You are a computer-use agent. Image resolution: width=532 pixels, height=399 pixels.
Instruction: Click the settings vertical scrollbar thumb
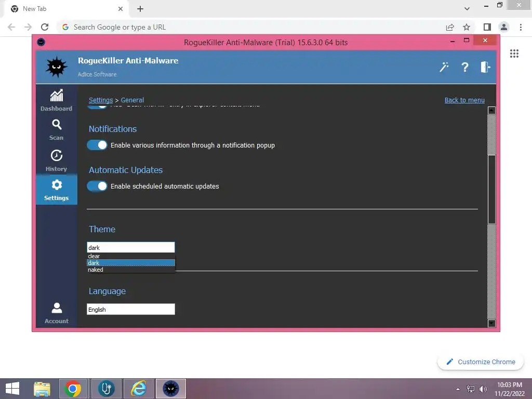[x=491, y=189]
